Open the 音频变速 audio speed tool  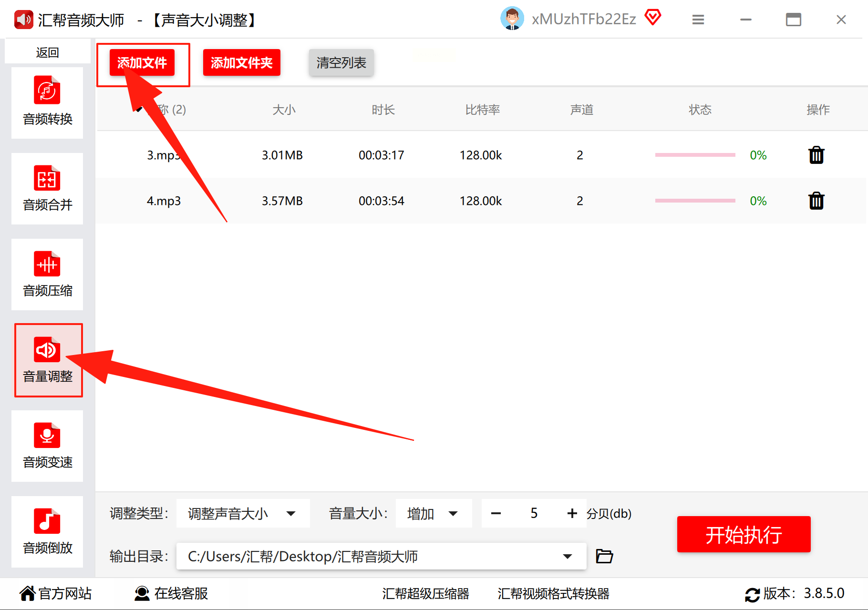(47, 446)
